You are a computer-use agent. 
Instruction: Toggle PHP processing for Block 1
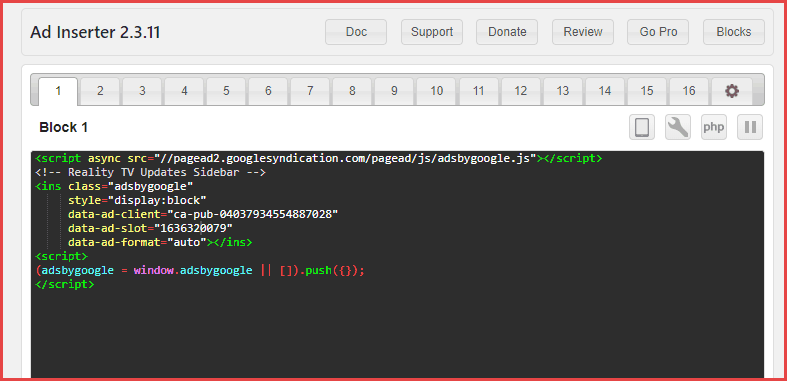714,127
